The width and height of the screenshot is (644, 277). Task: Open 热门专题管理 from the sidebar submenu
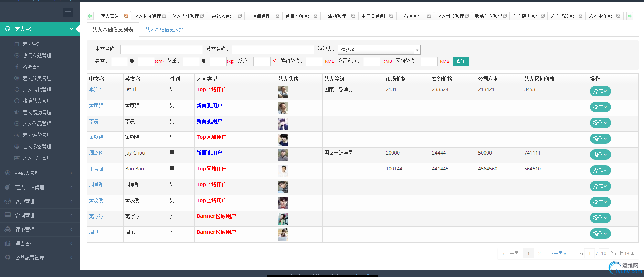click(37, 55)
